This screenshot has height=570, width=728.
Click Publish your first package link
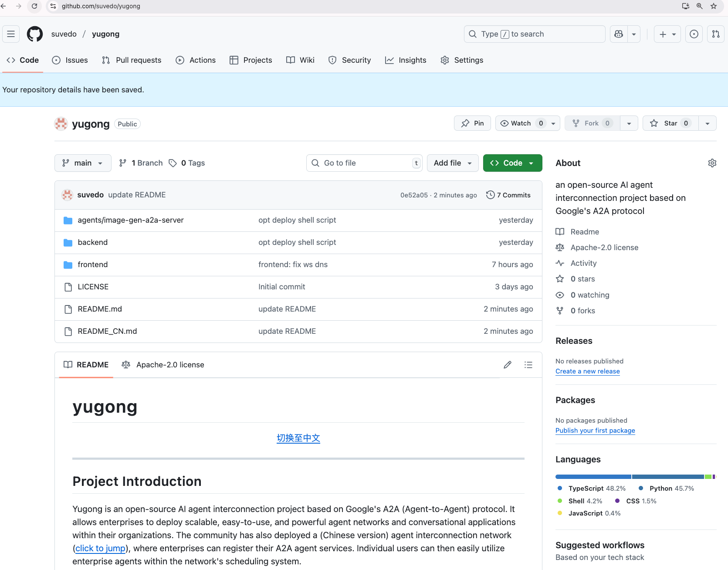pyautogui.click(x=595, y=431)
